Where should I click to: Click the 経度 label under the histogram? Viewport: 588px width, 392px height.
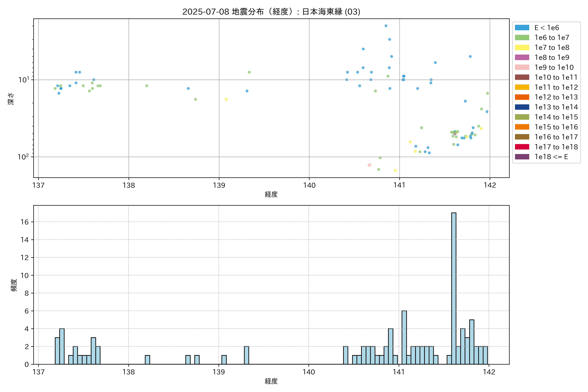click(271, 381)
